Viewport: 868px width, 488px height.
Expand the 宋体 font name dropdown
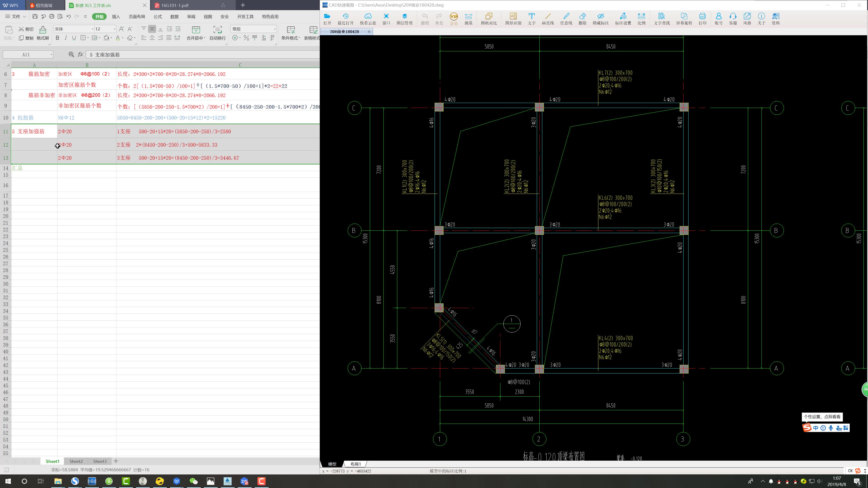pyautogui.click(x=92, y=29)
